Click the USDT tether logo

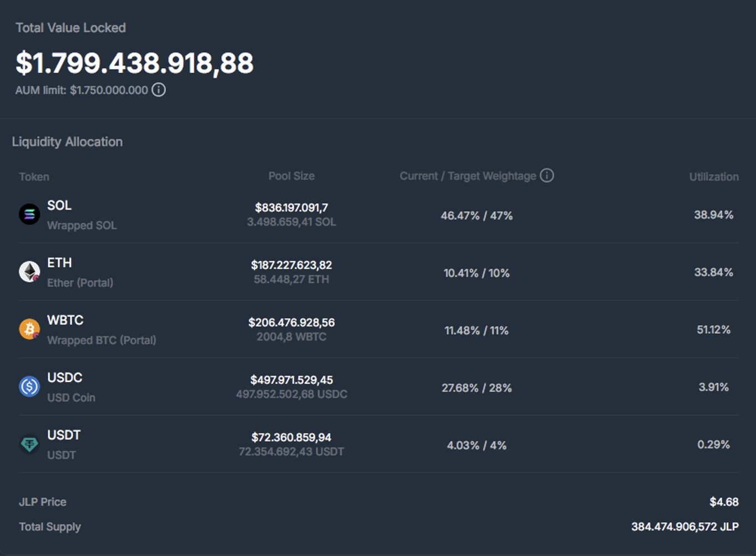click(29, 444)
